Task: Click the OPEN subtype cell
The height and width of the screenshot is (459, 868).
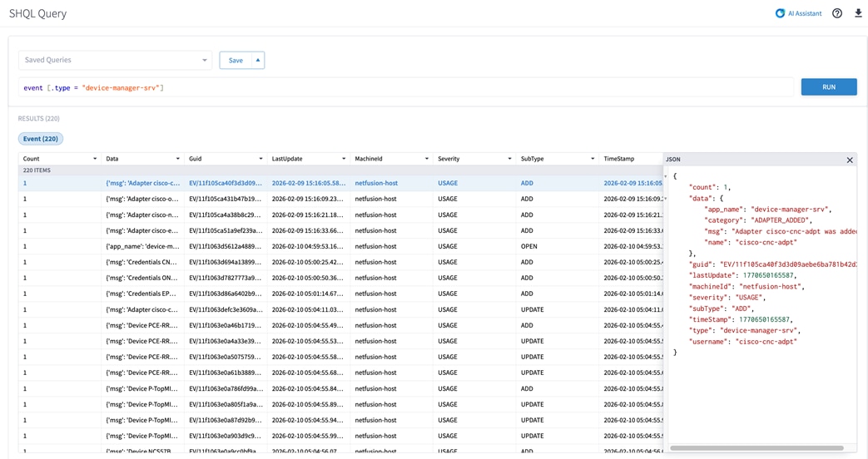Action: coord(528,246)
